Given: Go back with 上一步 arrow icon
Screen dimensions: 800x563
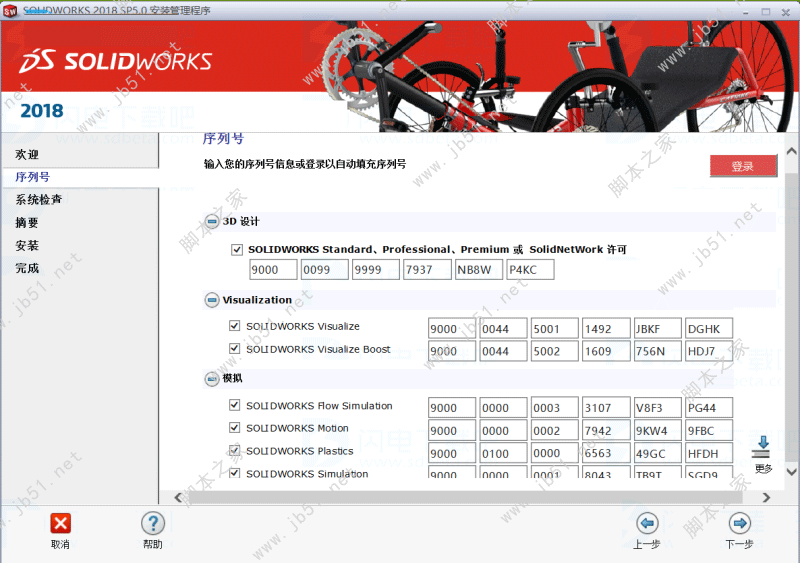Looking at the screenshot, I should [x=647, y=523].
